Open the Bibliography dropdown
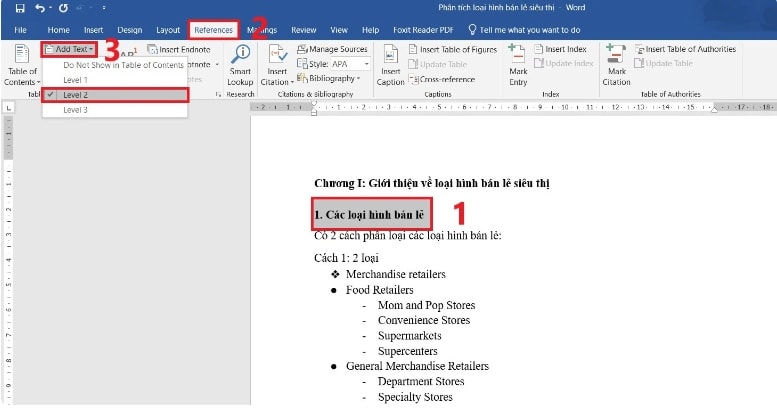Image resolution: width=777 pixels, height=408 pixels. coord(329,78)
